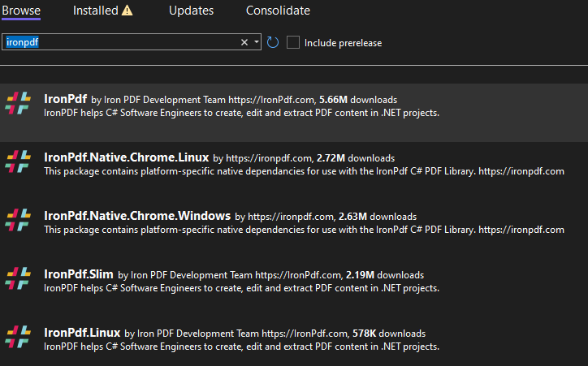The image size is (588, 366).
Task: Click the IronPdf.Slim package logo icon
Action: click(x=18, y=278)
